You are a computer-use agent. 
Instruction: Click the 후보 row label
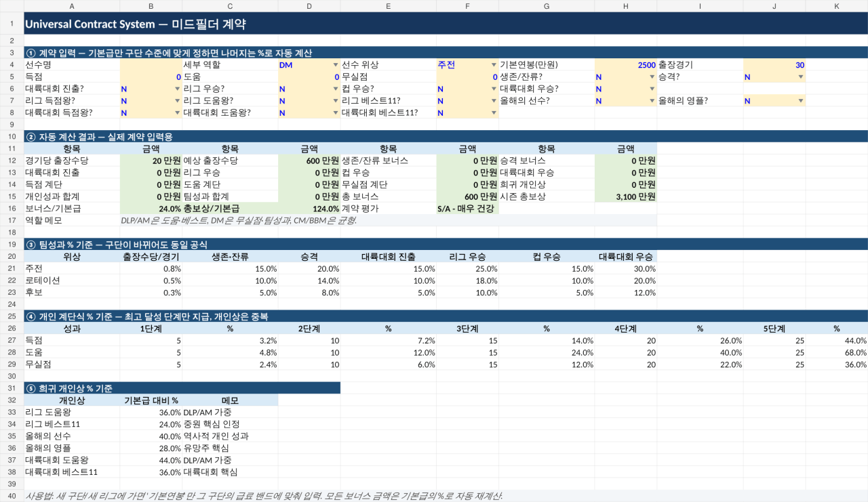[x=72, y=293]
